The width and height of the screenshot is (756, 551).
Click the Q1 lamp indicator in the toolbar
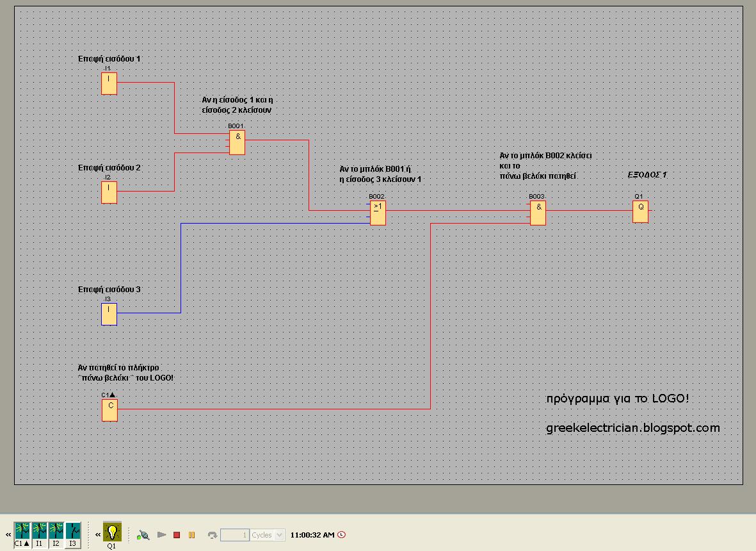click(x=112, y=532)
